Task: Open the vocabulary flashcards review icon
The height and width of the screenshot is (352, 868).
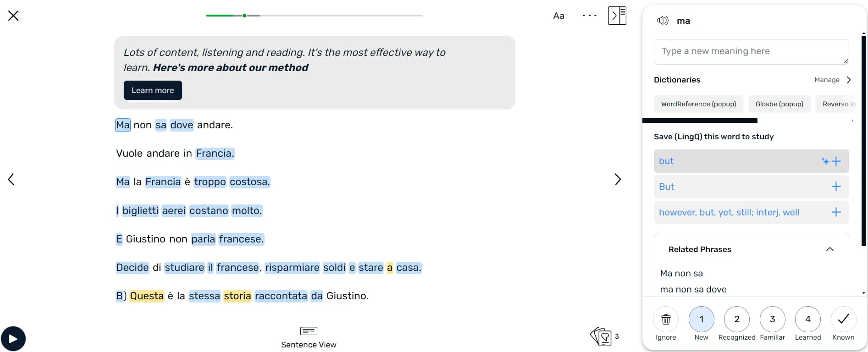Action: (601, 336)
